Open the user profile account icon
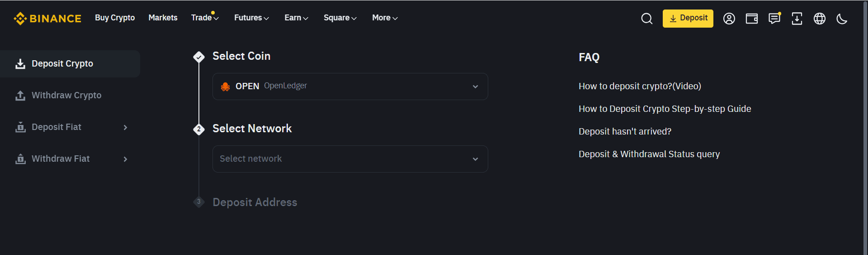 729,19
